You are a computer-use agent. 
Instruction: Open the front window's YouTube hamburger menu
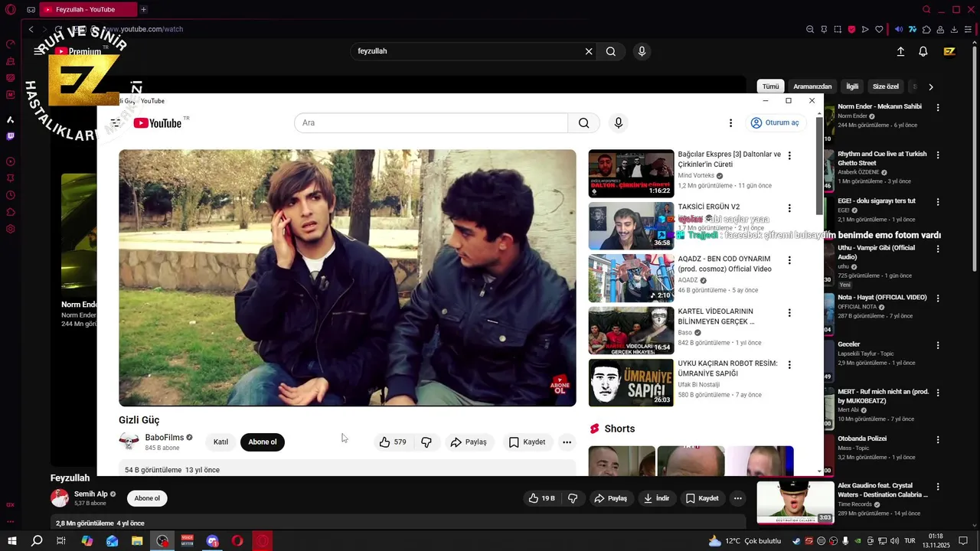(x=116, y=123)
